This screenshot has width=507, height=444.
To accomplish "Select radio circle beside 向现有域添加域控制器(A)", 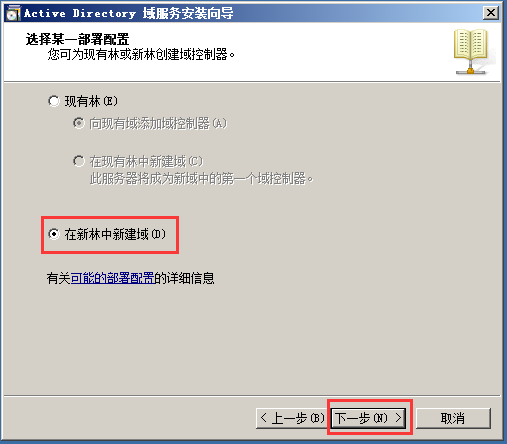I will click(x=79, y=123).
